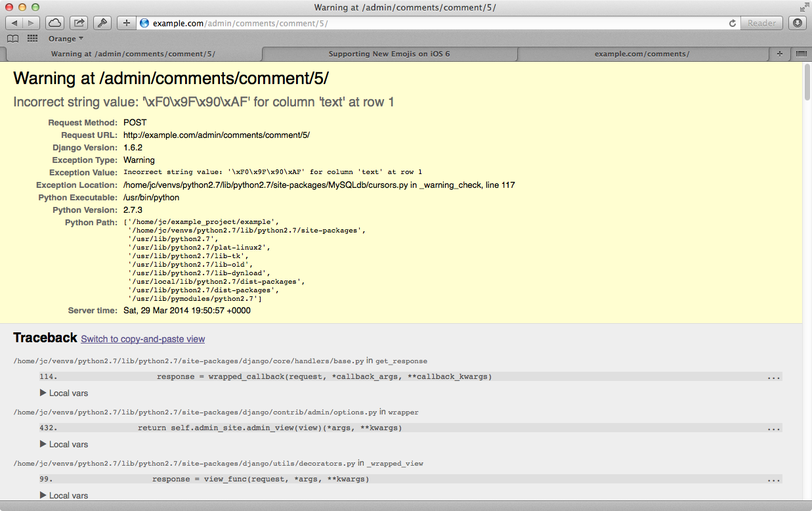
Task: Click the traceback code line 432
Action: pos(410,428)
